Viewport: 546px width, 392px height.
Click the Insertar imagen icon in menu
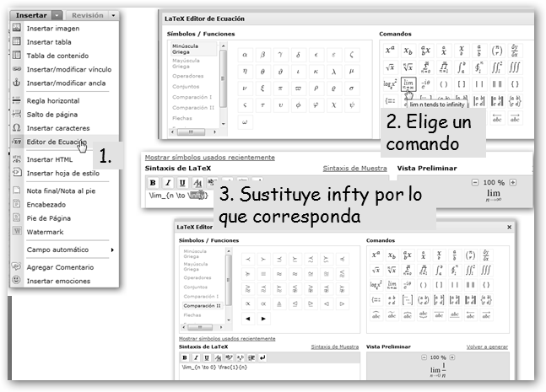(x=17, y=28)
